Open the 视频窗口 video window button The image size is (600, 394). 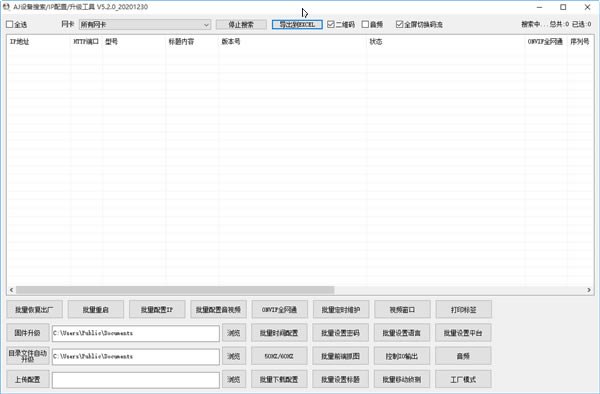[x=402, y=309]
